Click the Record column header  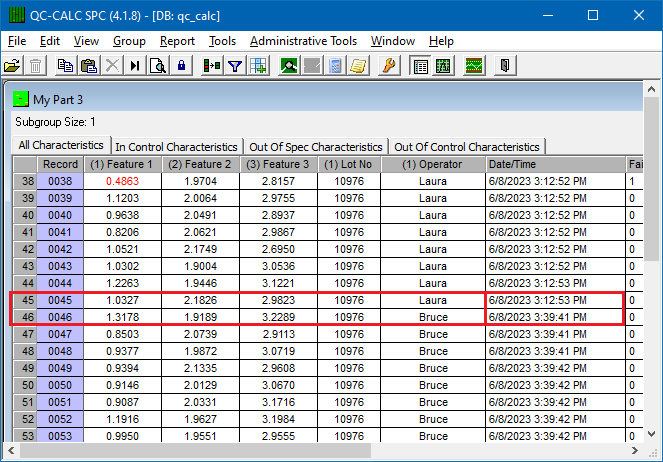(x=60, y=164)
